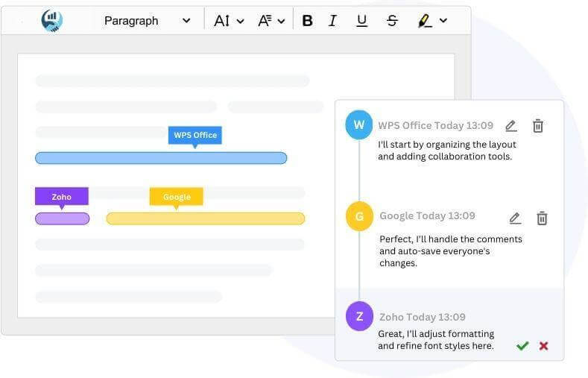
Task: Click the blue W avatar
Action: tap(359, 125)
